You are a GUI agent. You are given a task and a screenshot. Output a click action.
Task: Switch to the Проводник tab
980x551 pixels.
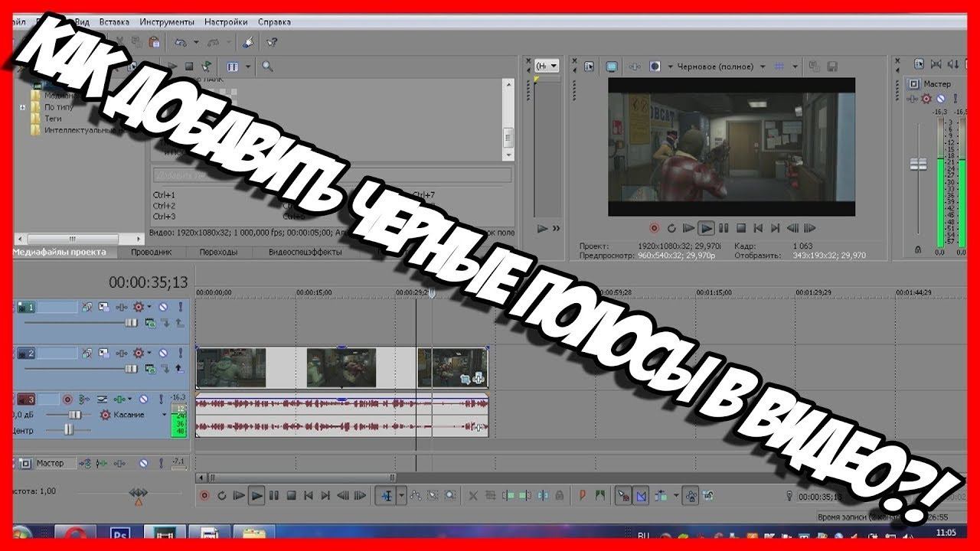click(x=150, y=252)
